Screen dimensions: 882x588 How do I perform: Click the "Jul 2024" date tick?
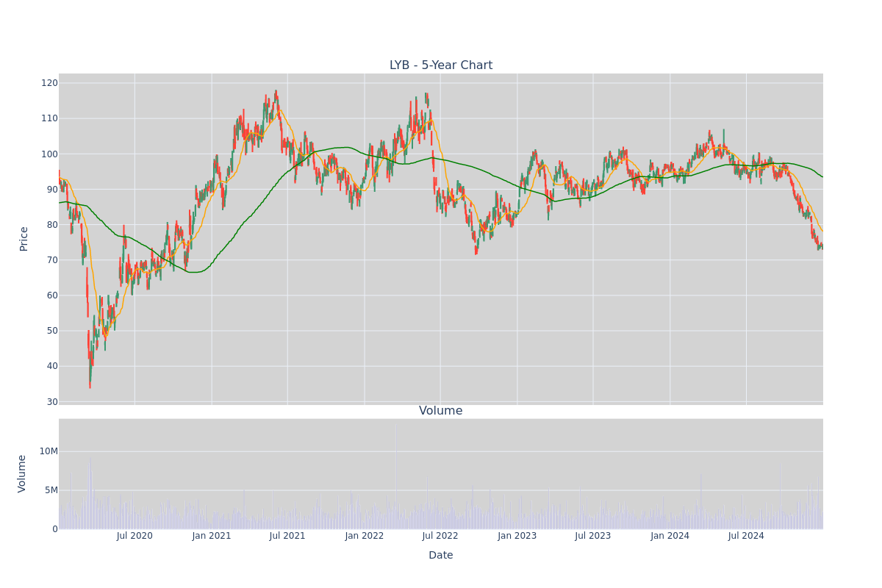coord(746,536)
